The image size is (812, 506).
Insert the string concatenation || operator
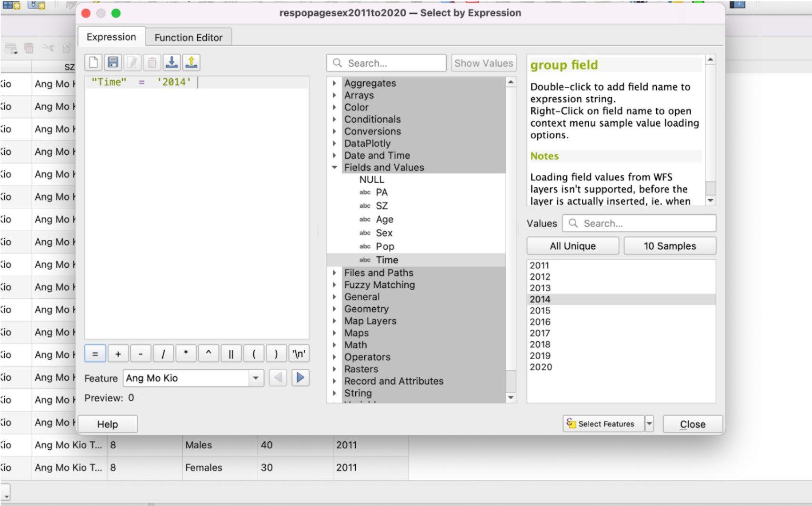point(231,354)
